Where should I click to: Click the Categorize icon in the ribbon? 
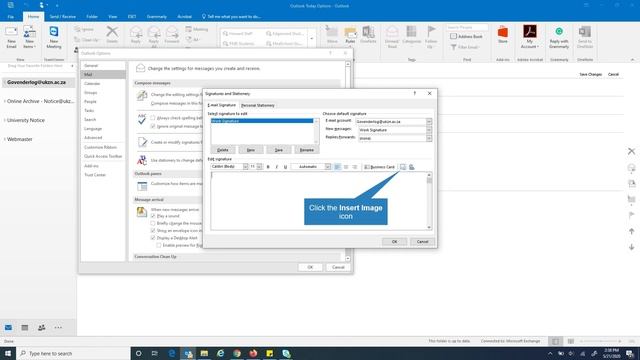coord(411,35)
